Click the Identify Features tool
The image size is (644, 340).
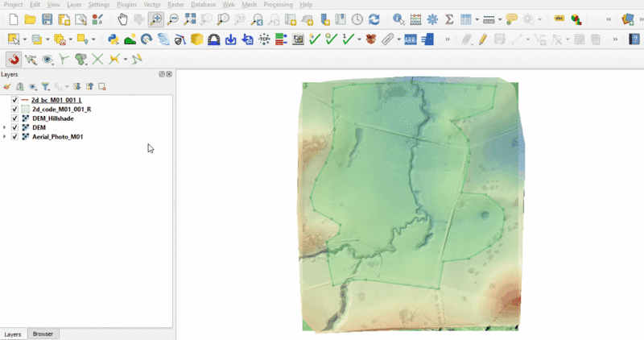(398, 19)
